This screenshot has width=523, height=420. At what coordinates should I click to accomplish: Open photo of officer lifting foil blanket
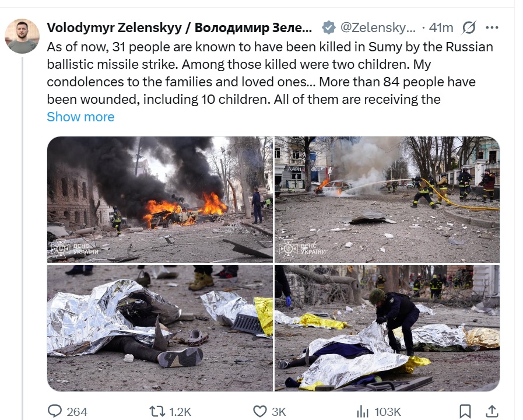[387, 328]
